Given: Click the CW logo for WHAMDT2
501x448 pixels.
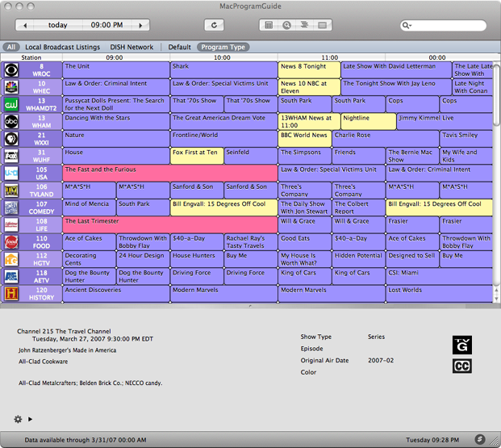Looking at the screenshot, I should (x=11, y=105).
